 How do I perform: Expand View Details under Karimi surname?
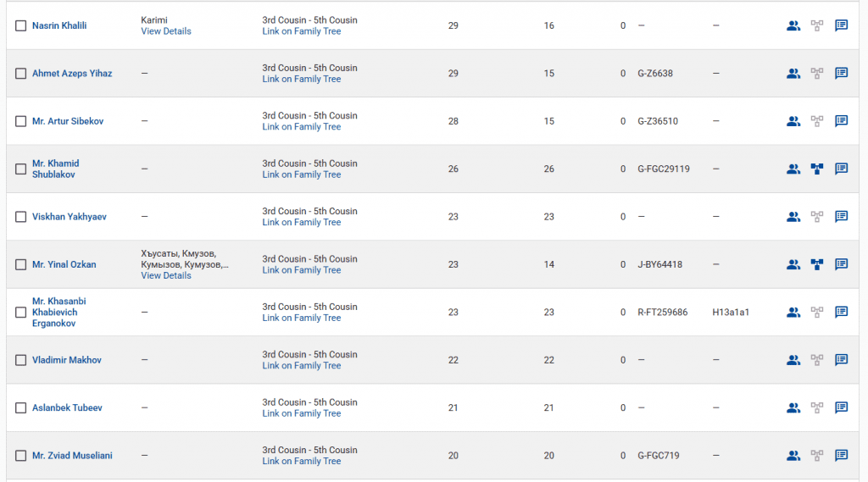click(166, 31)
